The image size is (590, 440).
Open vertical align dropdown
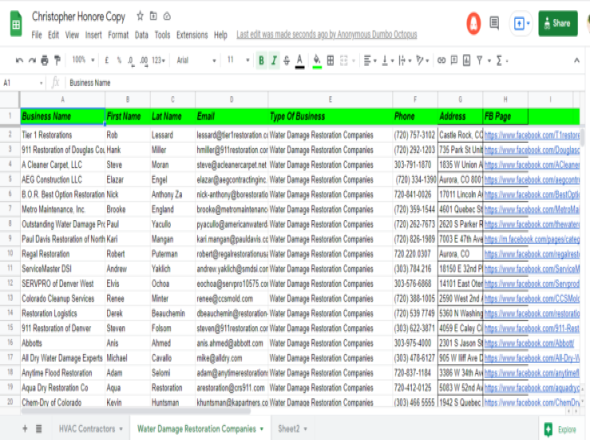coord(388,60)
